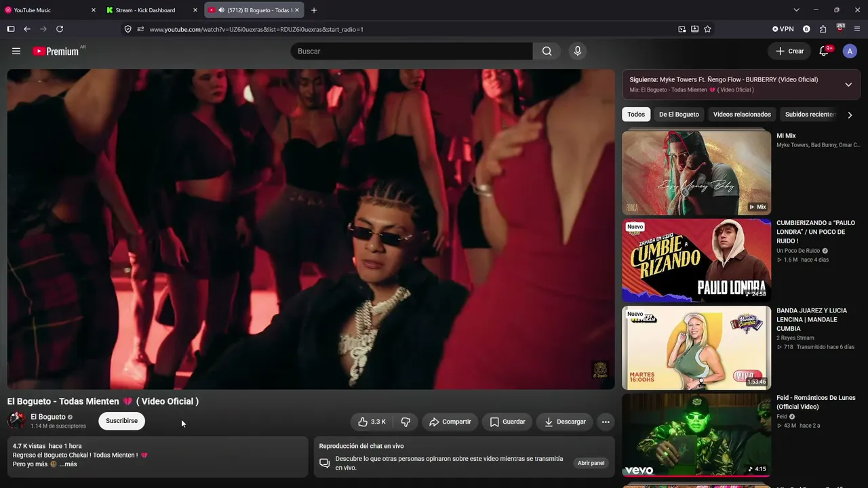Open the account avatar menu
Screen dimensions: 868x488
[850, 51]
